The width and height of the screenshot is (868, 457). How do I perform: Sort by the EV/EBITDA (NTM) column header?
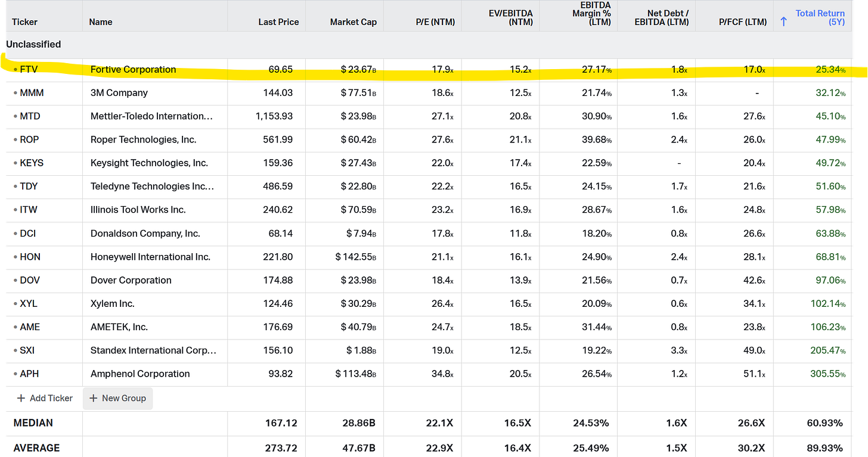511,17
